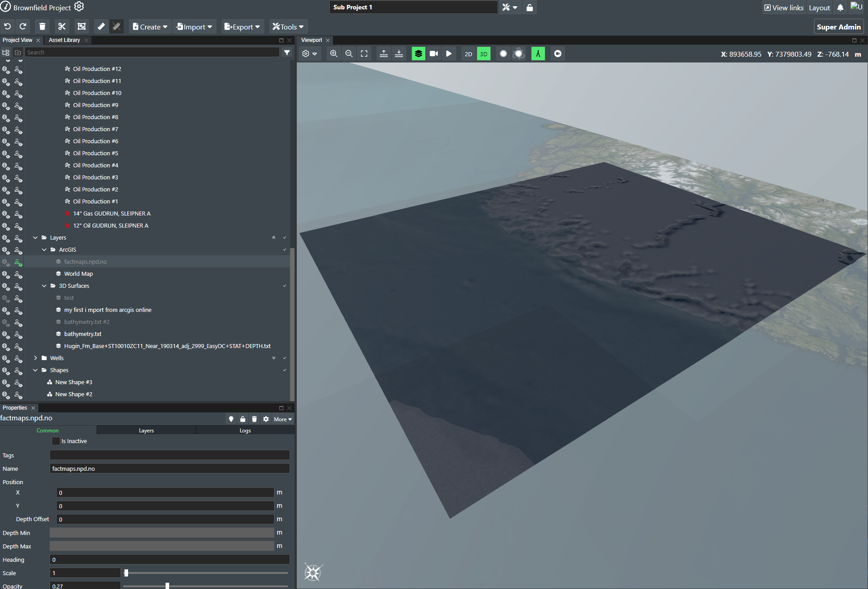
Task: Click the Properties panel trash icon
Action: [x=254, y=419]
